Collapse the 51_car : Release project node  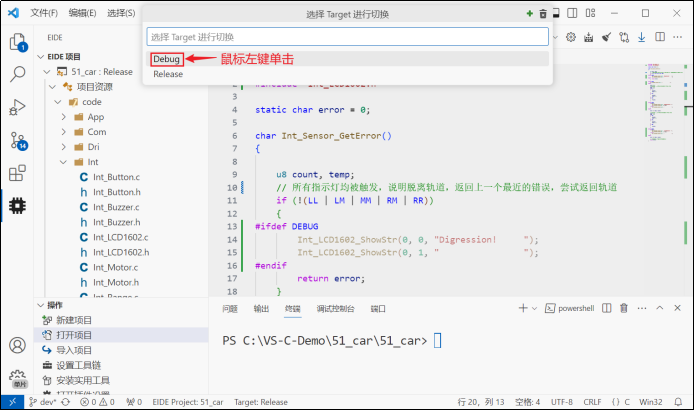(x=47, y=72)
